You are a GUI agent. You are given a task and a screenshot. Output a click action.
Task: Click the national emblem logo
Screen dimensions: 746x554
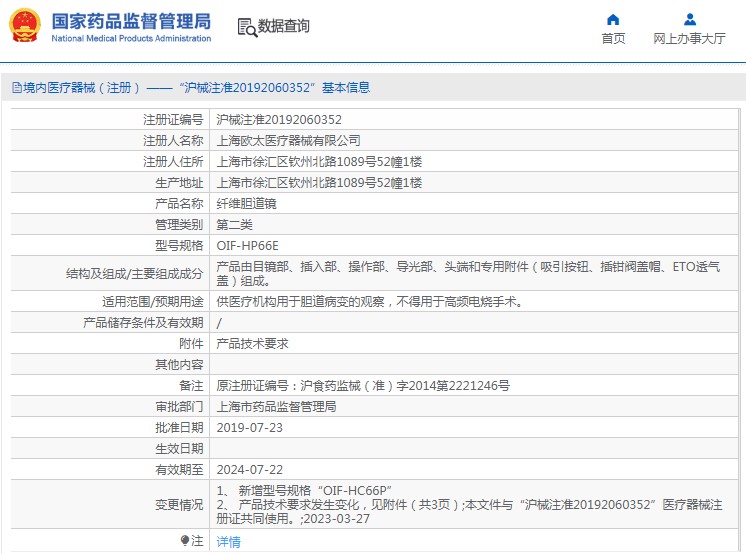tap(25, 25)
